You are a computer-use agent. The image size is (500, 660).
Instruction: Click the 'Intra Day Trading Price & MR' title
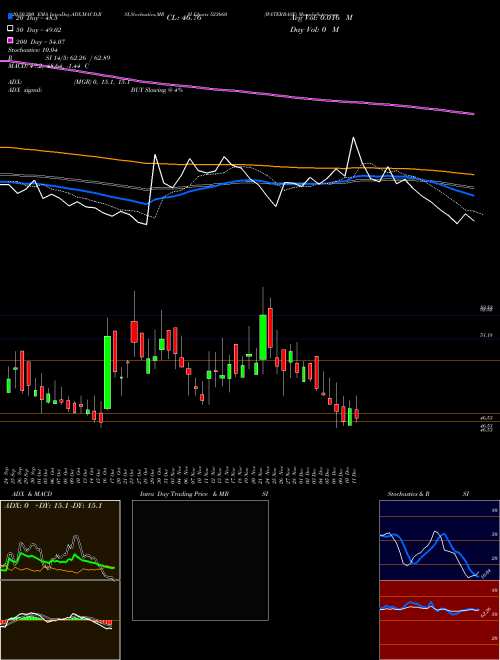coord(184,494)
